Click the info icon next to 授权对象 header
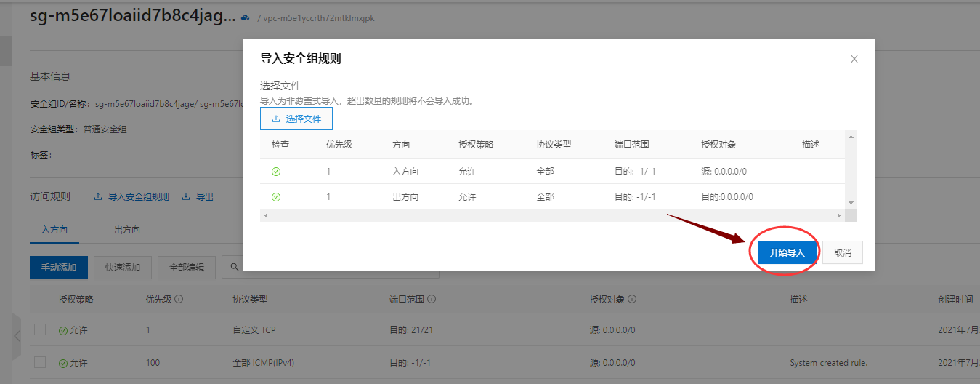This screenshot has width=980, height=384. pos(632,299)
